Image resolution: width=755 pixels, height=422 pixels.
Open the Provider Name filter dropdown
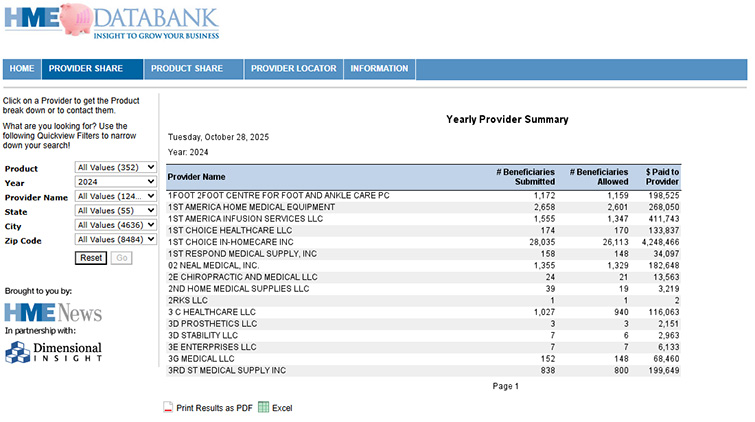click(x=116, y=196)
